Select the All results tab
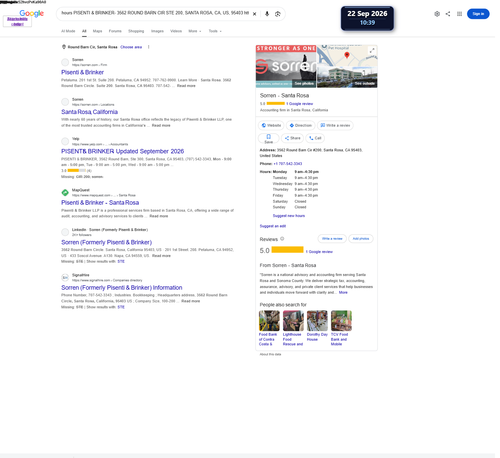This screenshot has width=500, height=458. [x=85, y=31]
